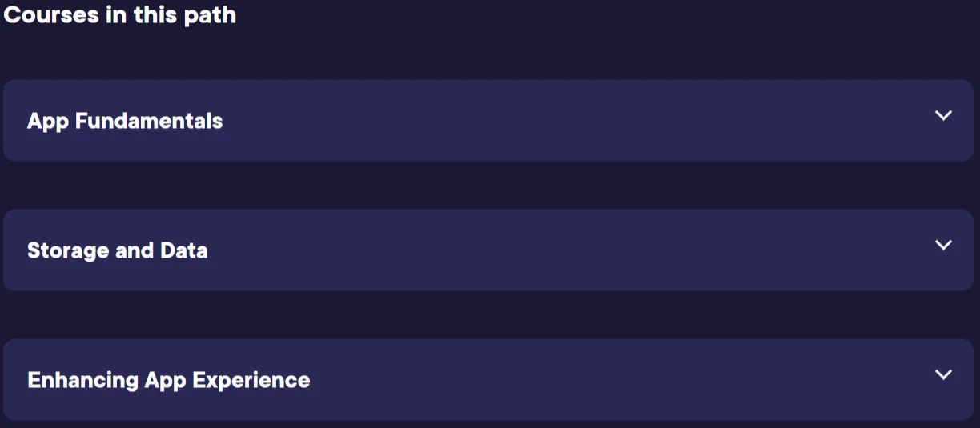Select the Enhancing App Experience title text

tap(169, 380)
